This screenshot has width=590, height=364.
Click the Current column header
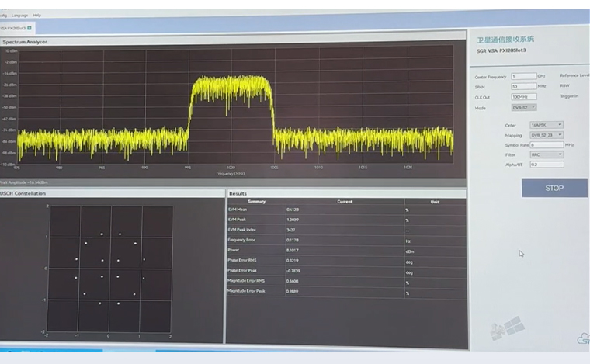tap(345, 202)
